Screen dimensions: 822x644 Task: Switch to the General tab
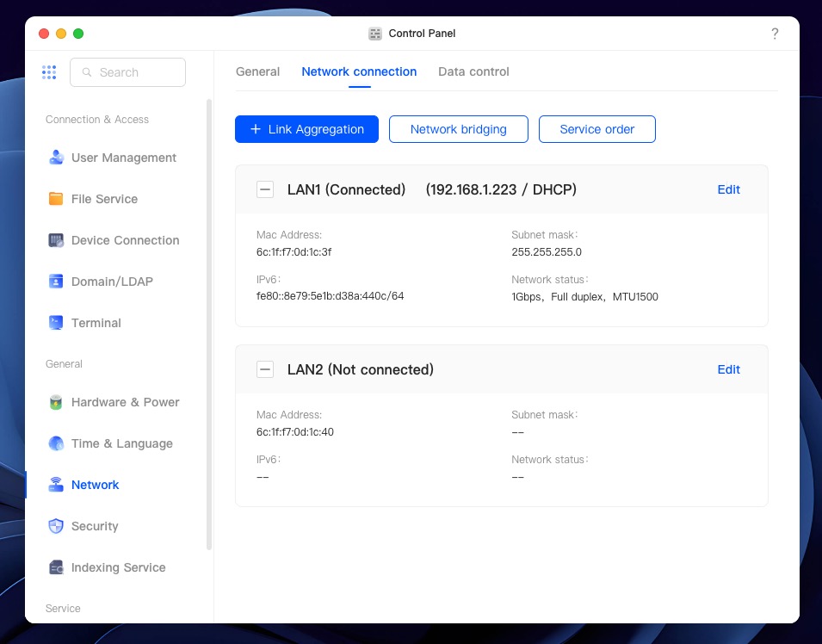[x=257, y=71]
